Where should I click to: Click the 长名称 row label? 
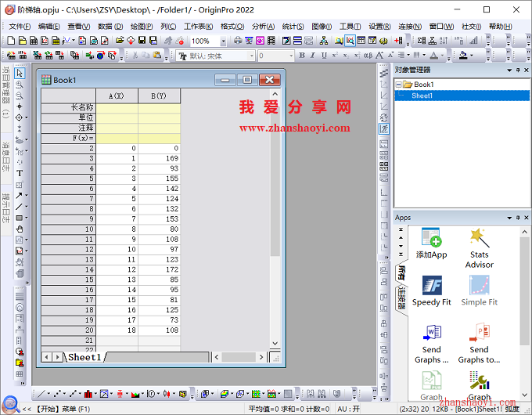[68, 107]
